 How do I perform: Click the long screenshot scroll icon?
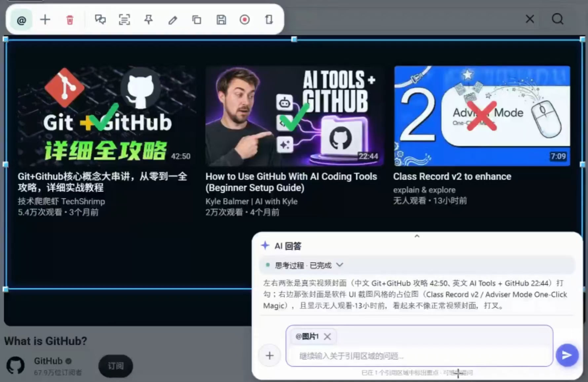269,19
